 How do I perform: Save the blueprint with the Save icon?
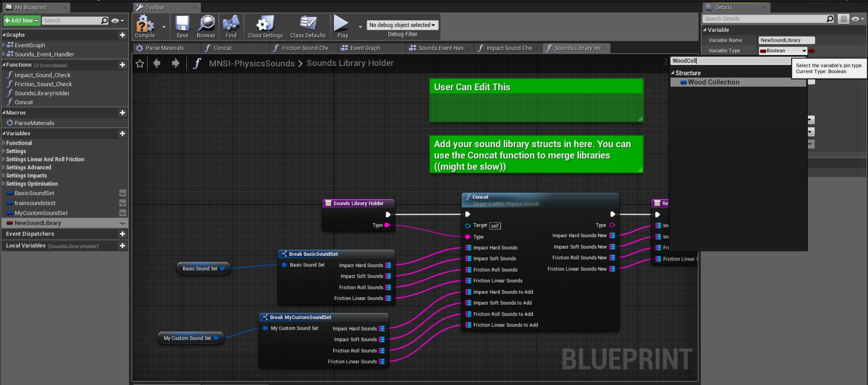point(182,24)
